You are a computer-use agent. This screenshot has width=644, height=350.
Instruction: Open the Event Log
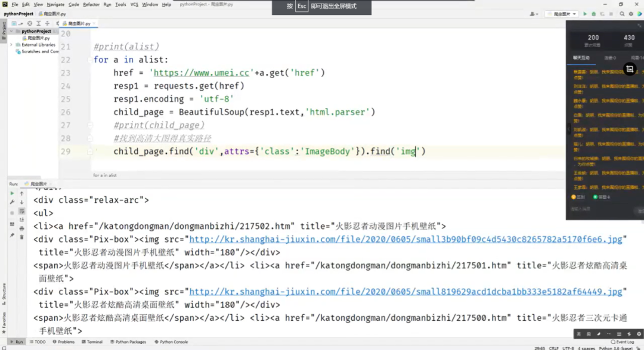pos(623,342)
